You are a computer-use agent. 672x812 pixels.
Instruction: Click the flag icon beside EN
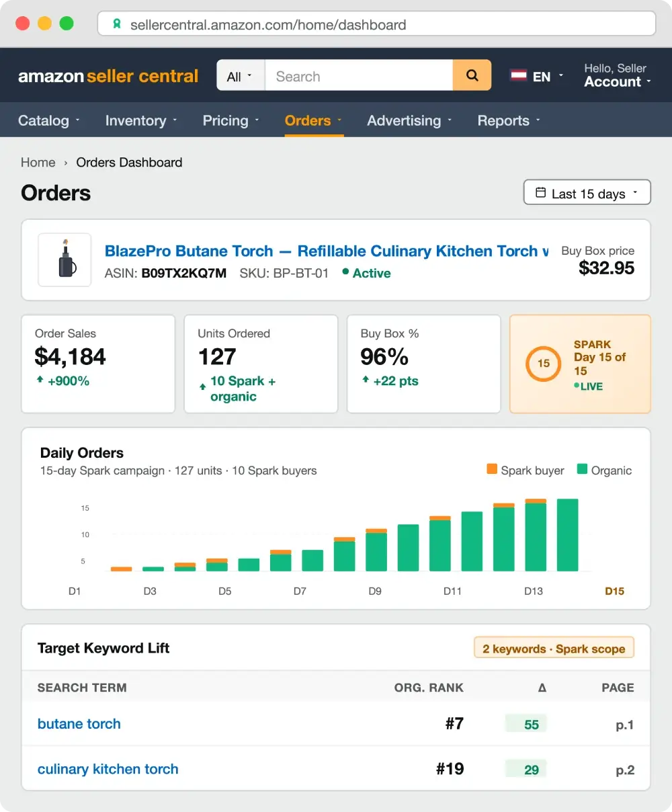pos(518,76)
